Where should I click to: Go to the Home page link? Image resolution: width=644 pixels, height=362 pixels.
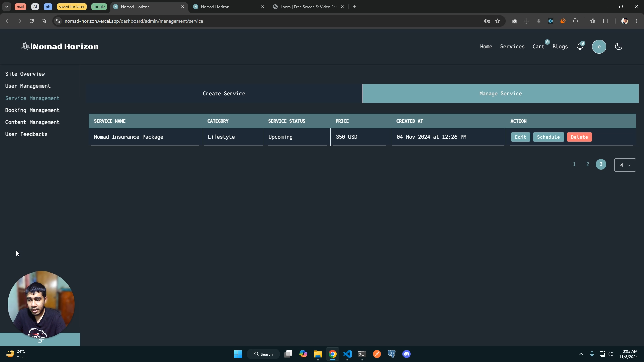pyautogui.click(x=486, y=47)
